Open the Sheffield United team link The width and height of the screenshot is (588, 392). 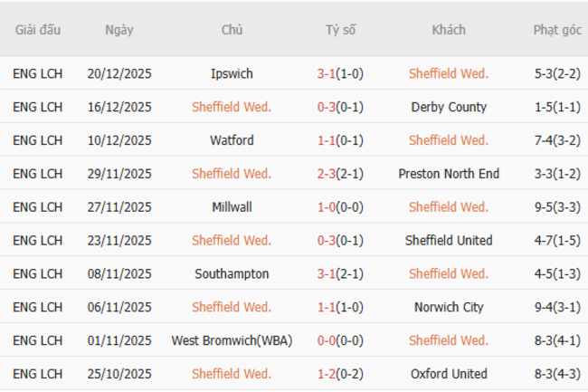(x=448, y=241)
